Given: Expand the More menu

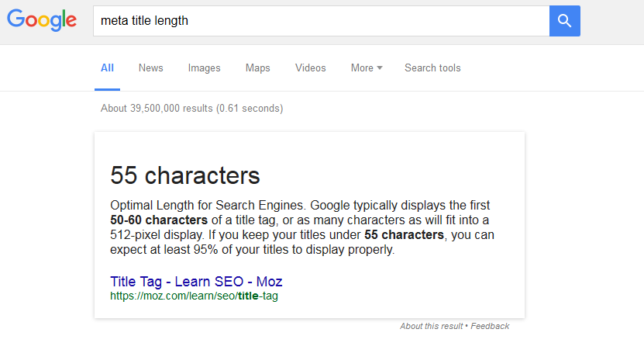Looking at the screenshot, I should [x=367, y=68].
